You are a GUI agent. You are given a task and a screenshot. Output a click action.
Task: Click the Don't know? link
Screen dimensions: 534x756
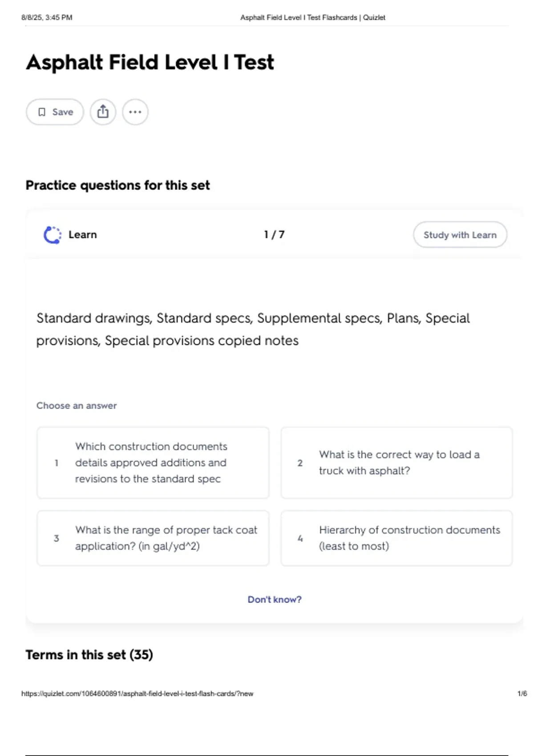(275, 599)
